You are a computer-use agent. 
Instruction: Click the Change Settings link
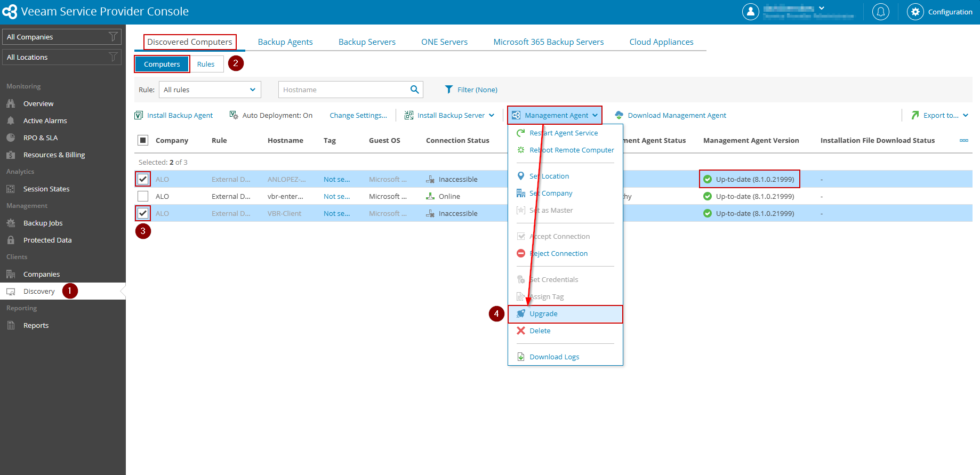pyautogui.click(x=358, y=115)
